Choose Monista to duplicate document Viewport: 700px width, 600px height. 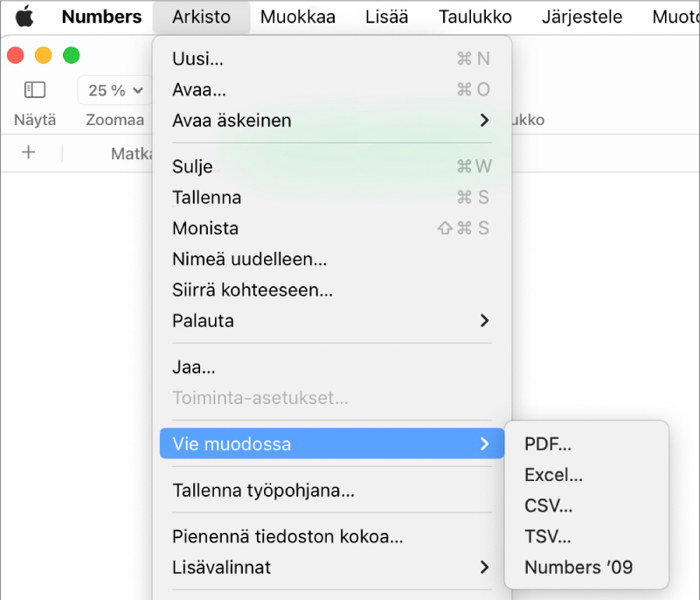coord(332,228)
